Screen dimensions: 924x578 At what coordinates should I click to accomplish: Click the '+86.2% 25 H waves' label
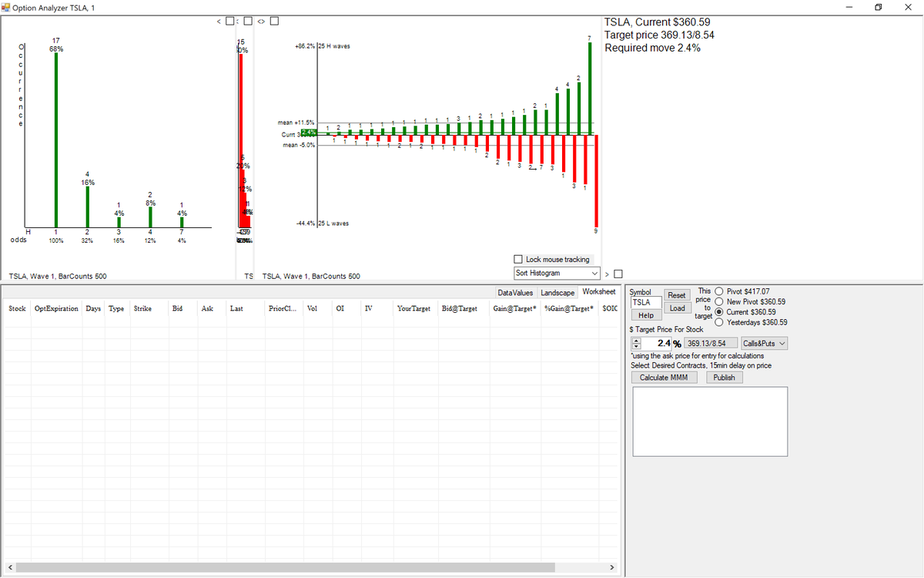[323, 46]
